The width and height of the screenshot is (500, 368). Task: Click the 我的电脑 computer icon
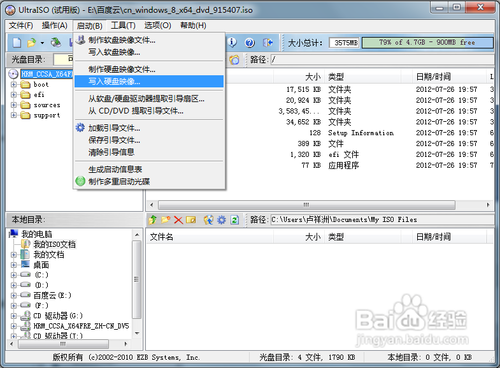(x=14, y=233)
